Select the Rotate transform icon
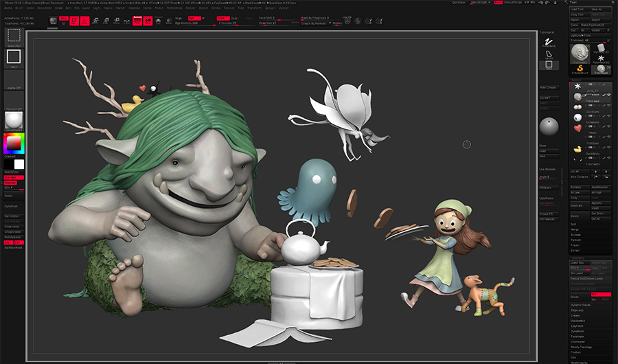The image size is (618, 364). tap(116, 21)
